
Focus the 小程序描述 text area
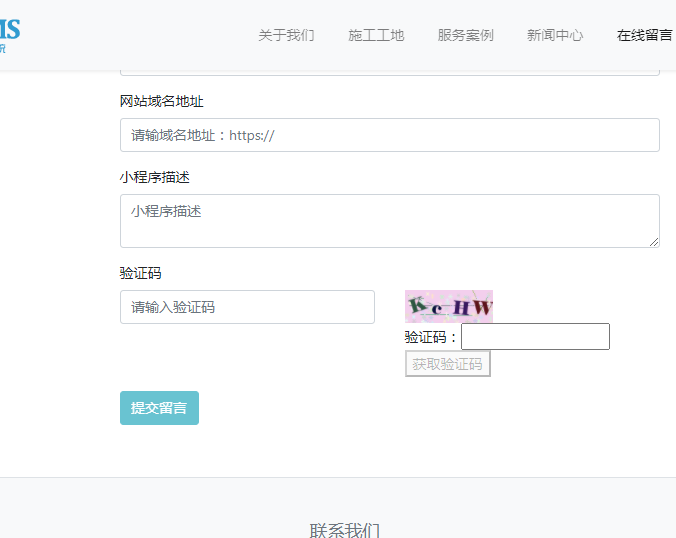389,220
